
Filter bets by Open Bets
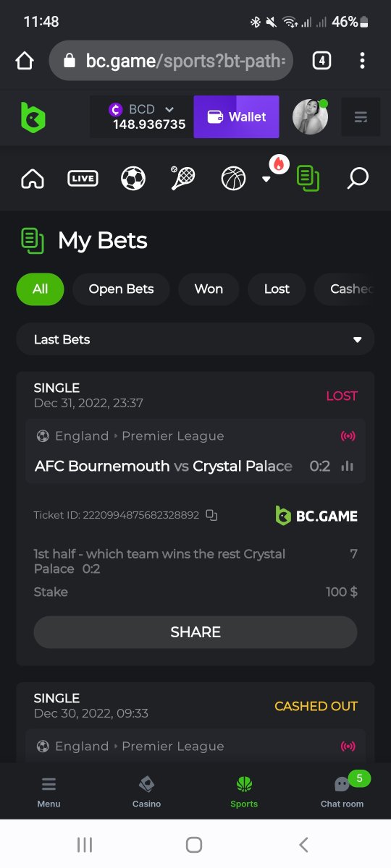click(x=121, y=289)
